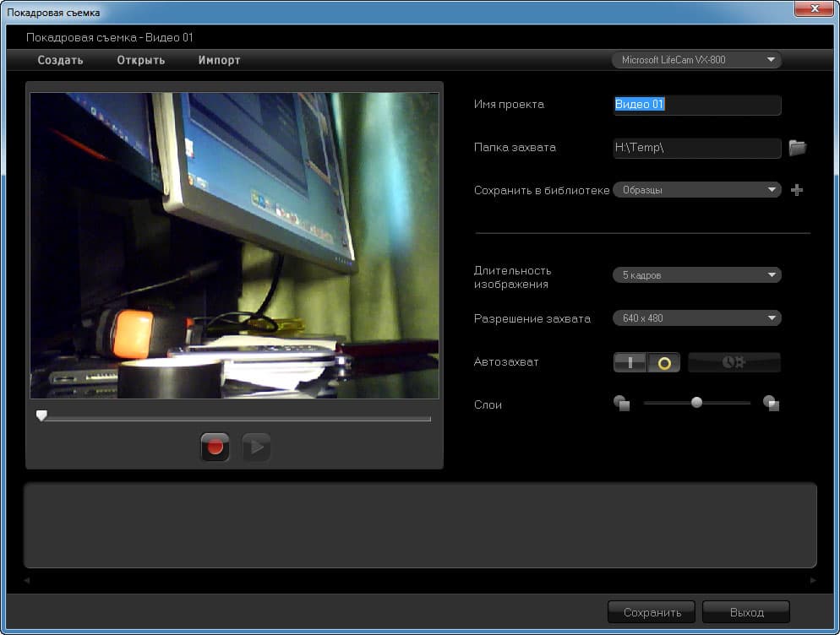Turn Автозахват off with the O toggle
The width and height of the screenshot is (840, 635).
point(663,362)
